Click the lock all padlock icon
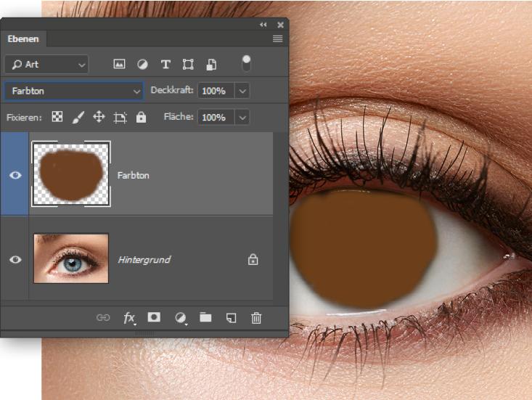This screenshot has width=532, height=400. [x=141, y=117]
